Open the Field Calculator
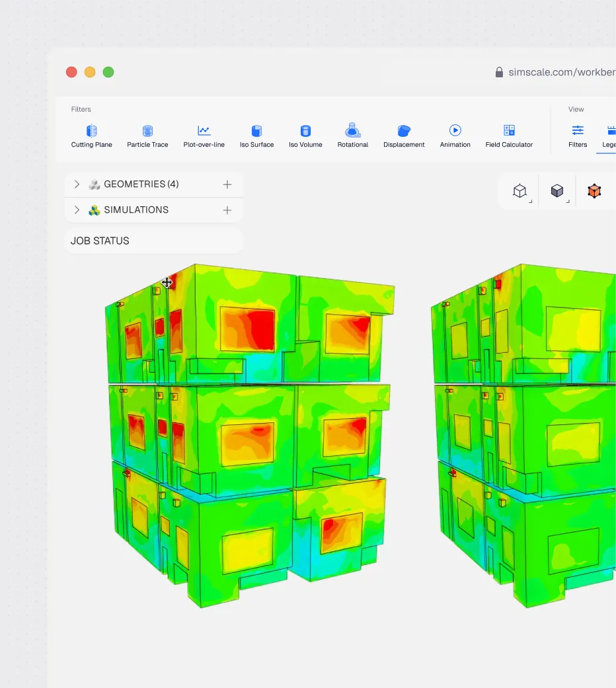616x688 pixels. [509, 136]
